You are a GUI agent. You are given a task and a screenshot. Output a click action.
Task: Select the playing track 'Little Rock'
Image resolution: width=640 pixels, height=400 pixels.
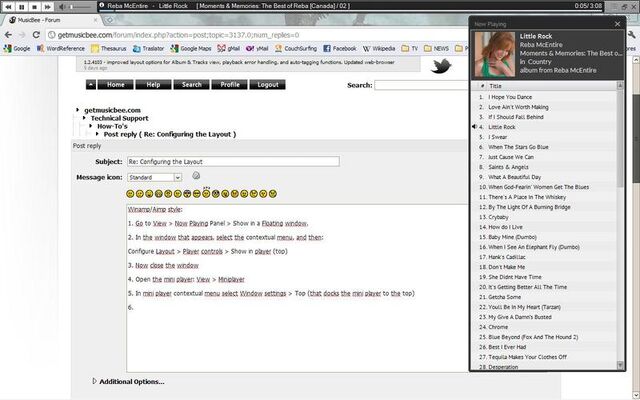(544, 127)
